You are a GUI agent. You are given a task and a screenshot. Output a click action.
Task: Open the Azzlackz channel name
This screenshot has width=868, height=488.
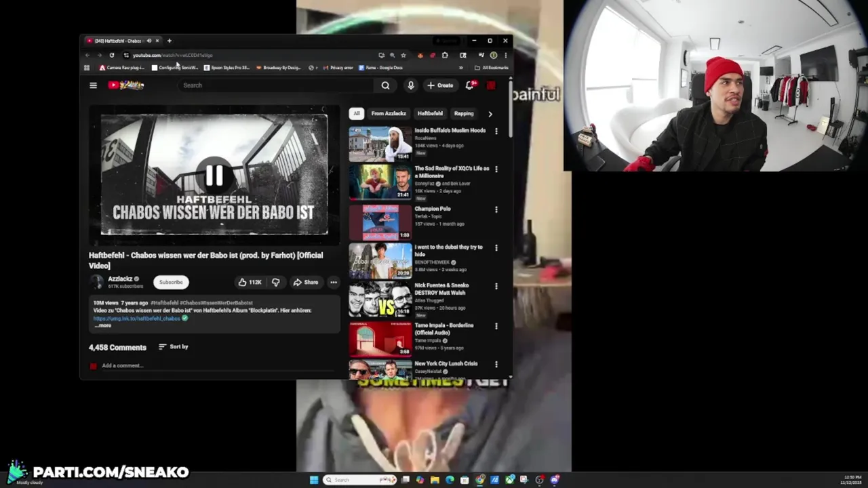coord(120,279)
